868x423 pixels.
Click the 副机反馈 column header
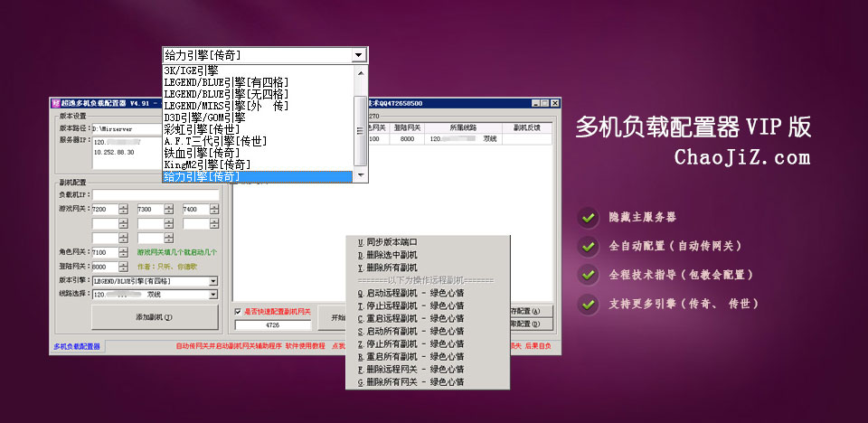coord(527,128)
